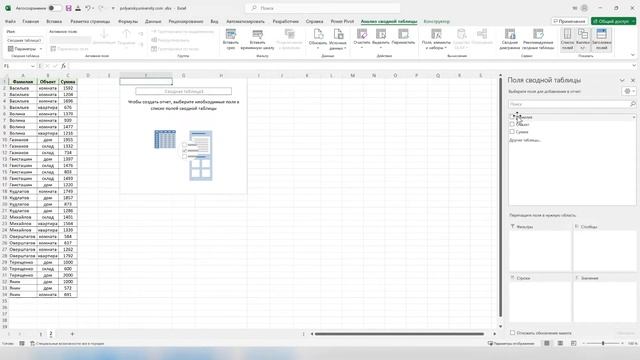Open the tools gear in the field pane
The height and width of the screenshot is (360, 640).
coord(628,91)
